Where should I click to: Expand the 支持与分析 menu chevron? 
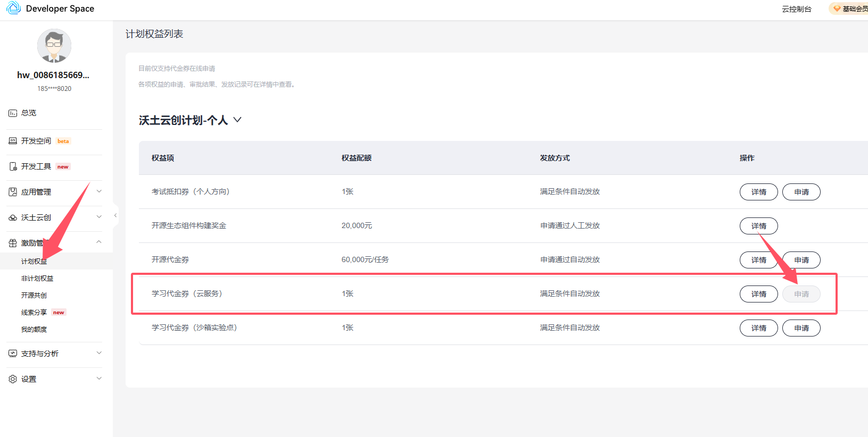pyautogui.click(x=99, y=353)
